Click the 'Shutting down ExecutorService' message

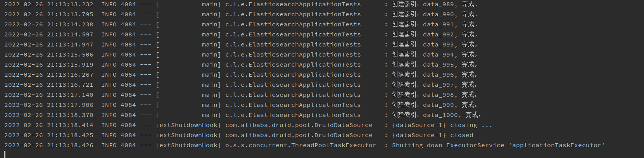click(x=448, y=145)
